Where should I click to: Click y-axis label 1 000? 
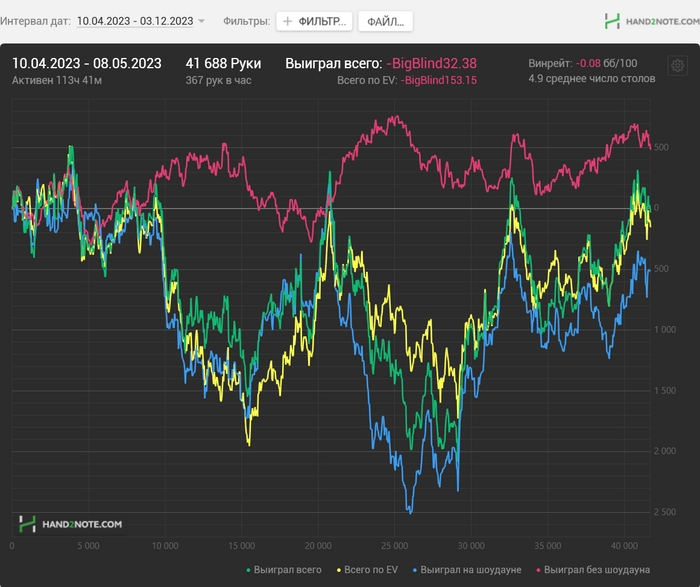coord(665,330)
